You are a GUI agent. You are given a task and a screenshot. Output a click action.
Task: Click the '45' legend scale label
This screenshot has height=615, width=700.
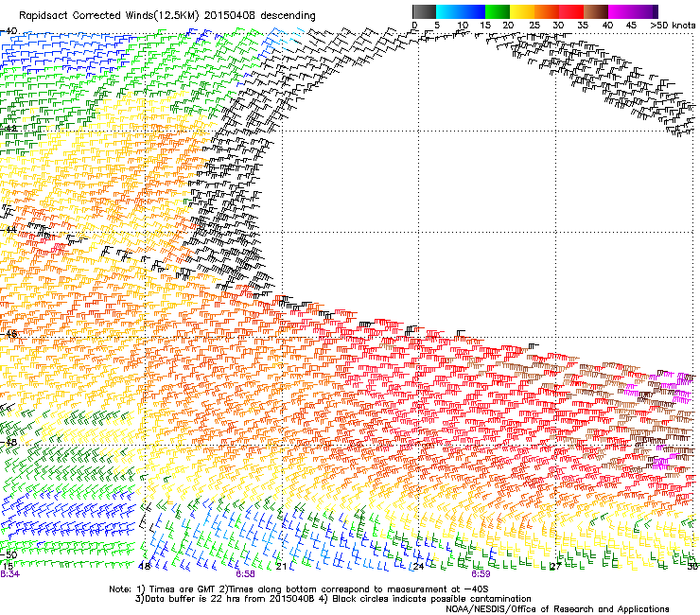point(631,26)
